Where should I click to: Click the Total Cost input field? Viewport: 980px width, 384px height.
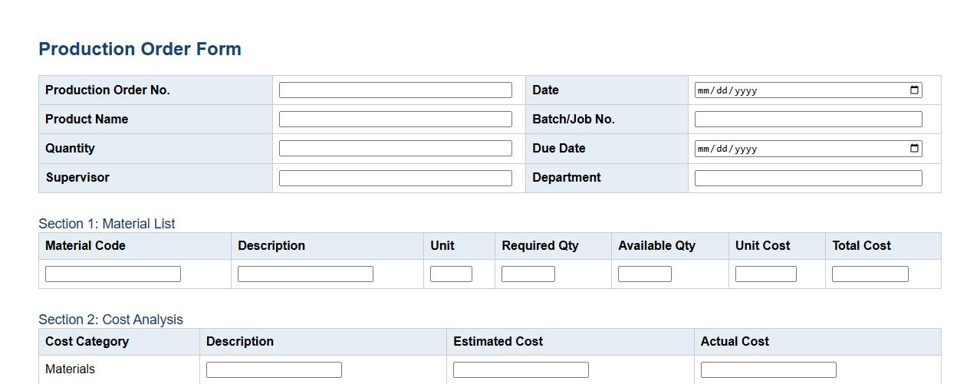tap(870, 274)
